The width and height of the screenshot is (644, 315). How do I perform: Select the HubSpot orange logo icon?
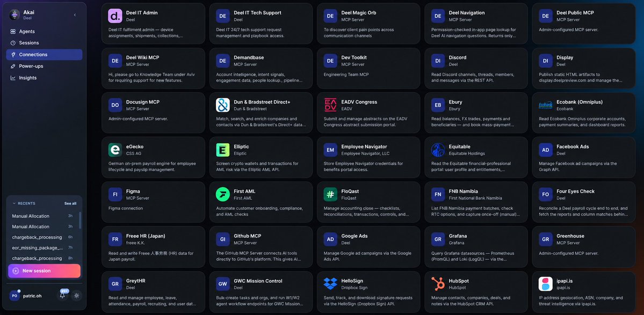pos(438,284)
